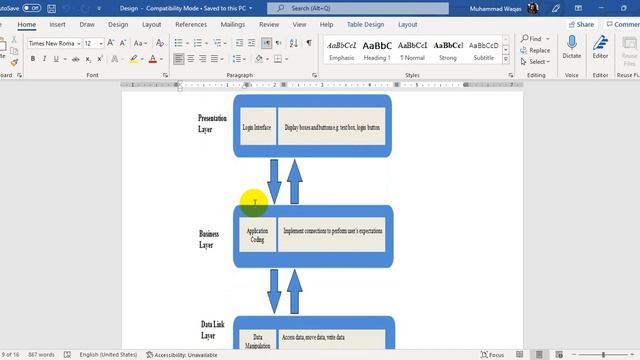Open Change Case dropdown
This screenshot has height=360, width=640.
click(x=140, y=43)
